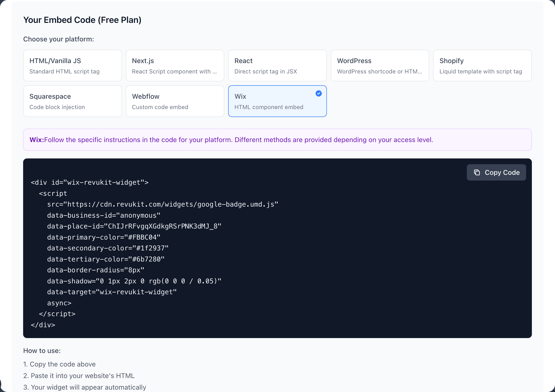This screenshot has height=392, width=555.
Task: Select WordPress shortcode platform
Action: tap(379, 65)
